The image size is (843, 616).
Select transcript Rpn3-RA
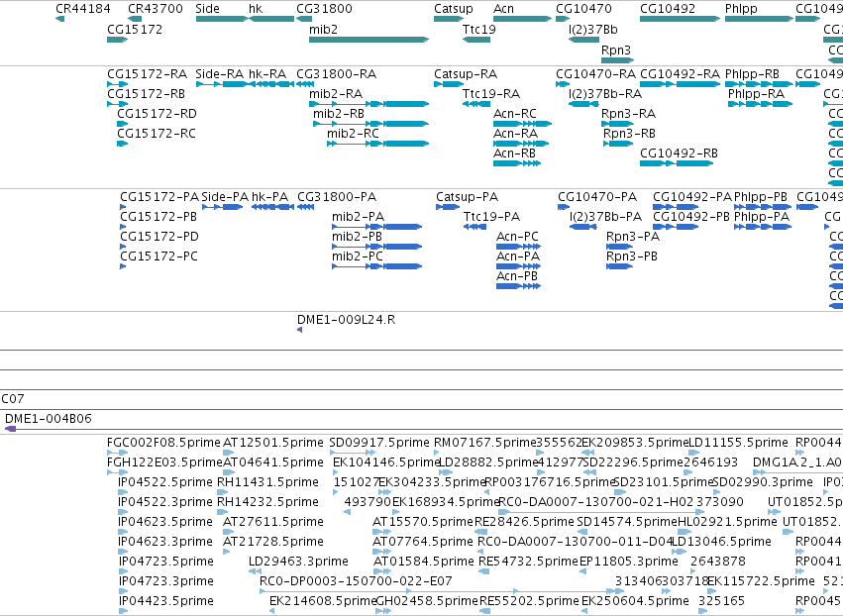tap(628, 114)
